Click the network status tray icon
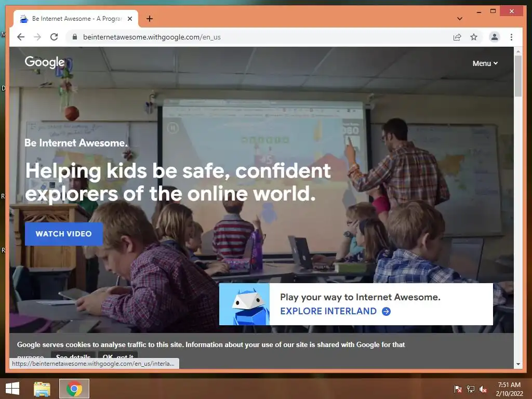Image resolution: width=532 pixels, height=399 pixels. [471, 389]
